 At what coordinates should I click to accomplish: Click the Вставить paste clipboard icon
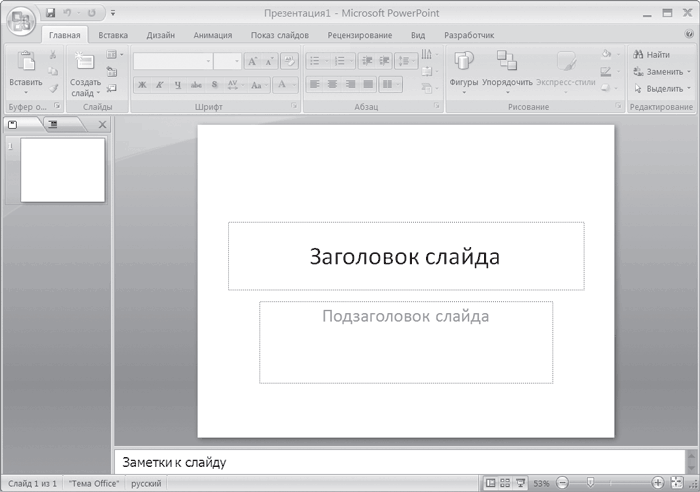tap(25, 62)
